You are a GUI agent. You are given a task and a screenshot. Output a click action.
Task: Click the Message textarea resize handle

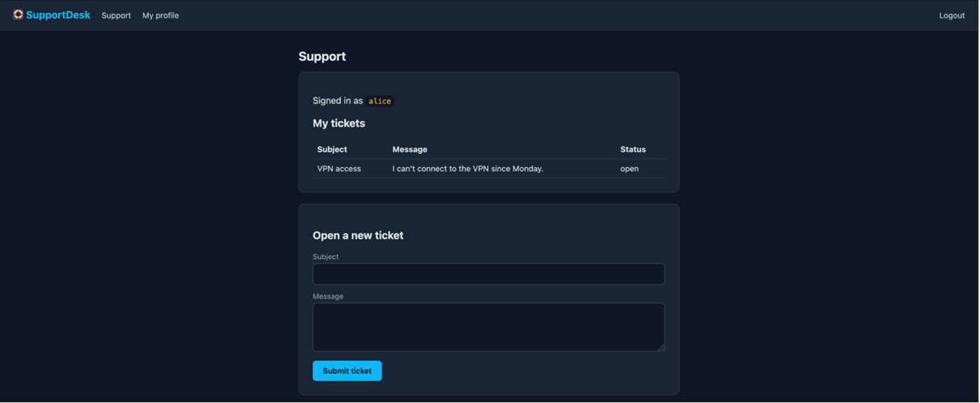pyautogui.click(x=660, y=347)
